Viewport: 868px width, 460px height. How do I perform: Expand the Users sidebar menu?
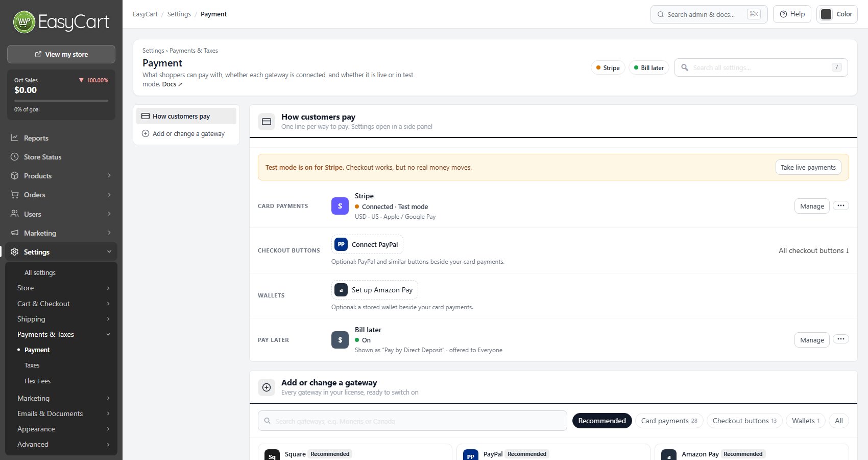point(109,214)
